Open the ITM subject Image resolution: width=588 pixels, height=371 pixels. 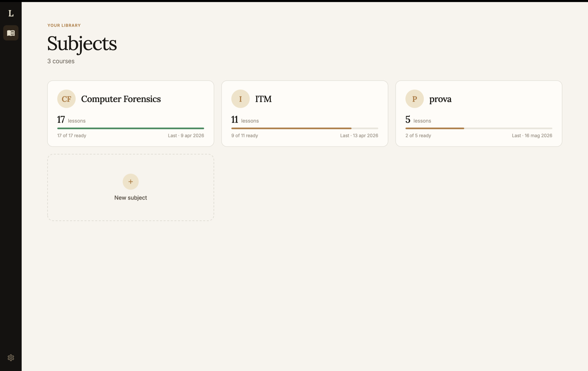point(305,114)
